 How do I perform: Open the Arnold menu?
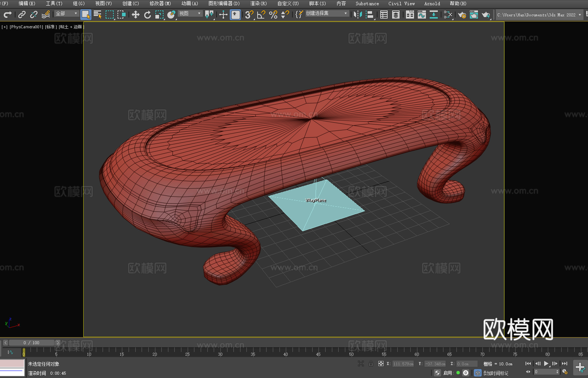432,3
